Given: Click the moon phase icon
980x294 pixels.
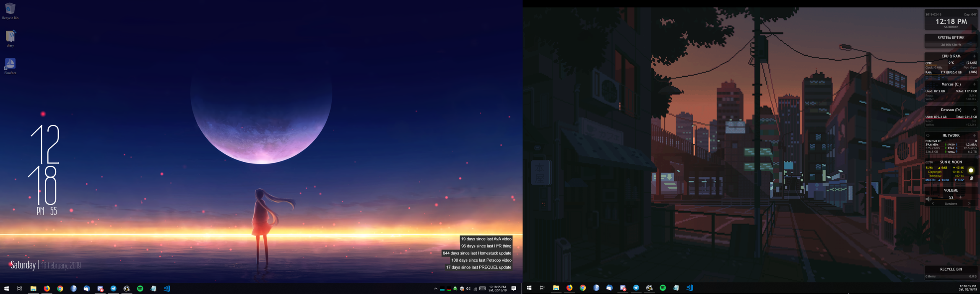Looking at the screenshot, I should pos(972,178).
